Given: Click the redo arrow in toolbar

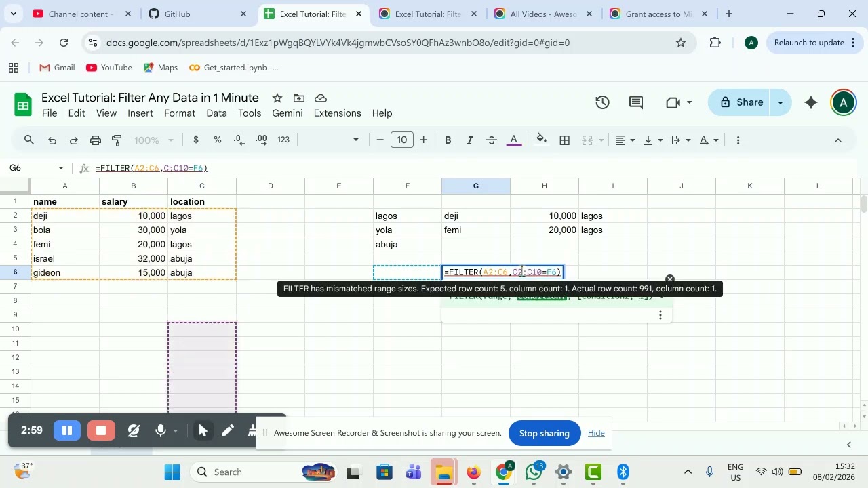Looking at the screenshot, I should 74,140.
